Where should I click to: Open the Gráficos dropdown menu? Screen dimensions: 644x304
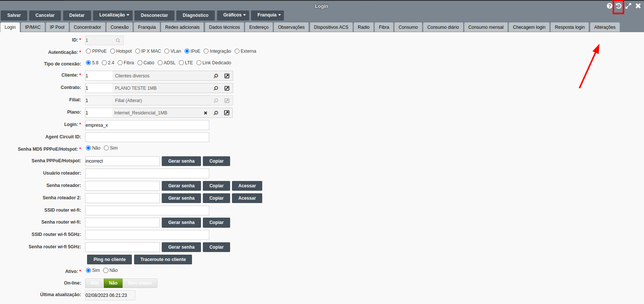(x=234, y=15)
